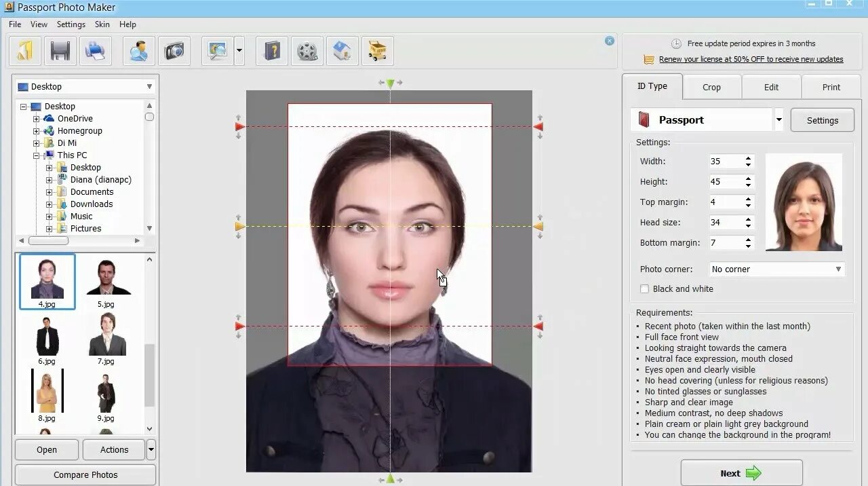The image size is (868, 486).
Task: Close the update notice with the blue X icon
Action: tap(610, 41)
